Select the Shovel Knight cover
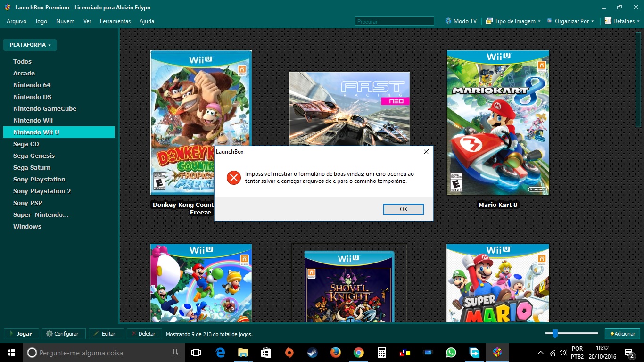This screenshot has width=644, height=362. tap(349, 286)
